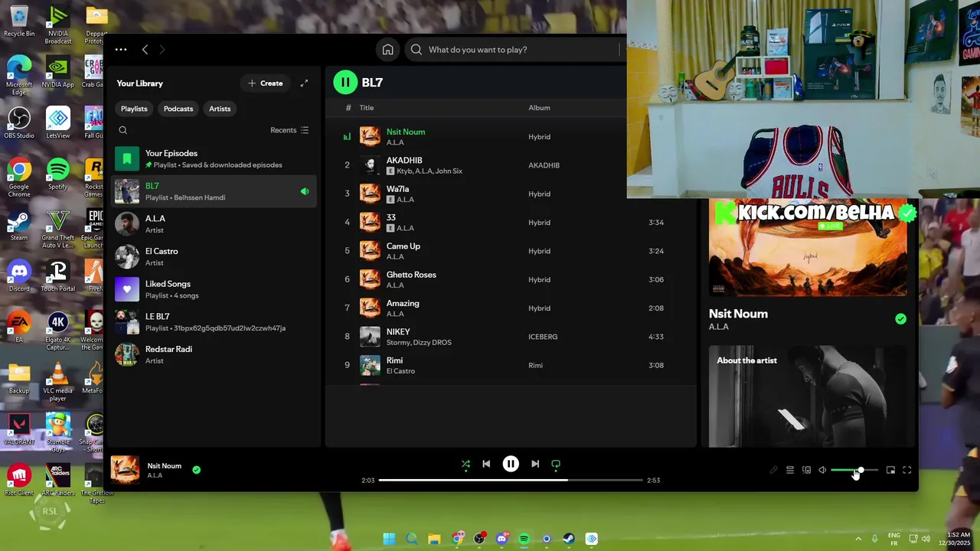Toggle the repeat button

556,464
